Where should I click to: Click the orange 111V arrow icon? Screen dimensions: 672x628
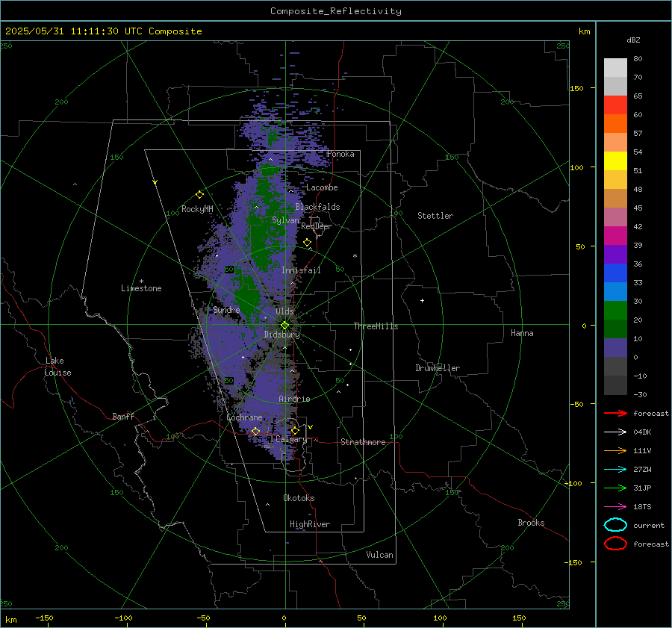coord(615,450)
